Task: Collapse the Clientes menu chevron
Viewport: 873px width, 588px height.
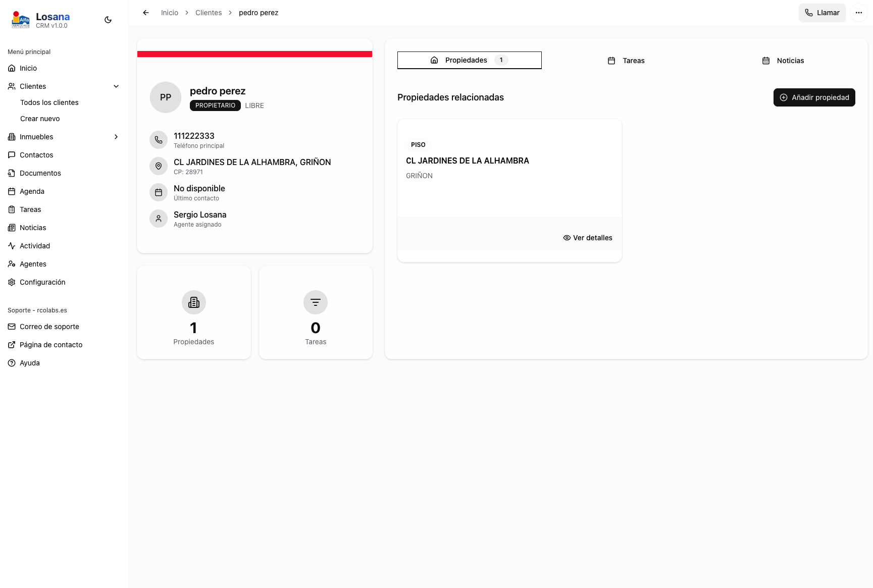Action: click(x=116, y=86)
